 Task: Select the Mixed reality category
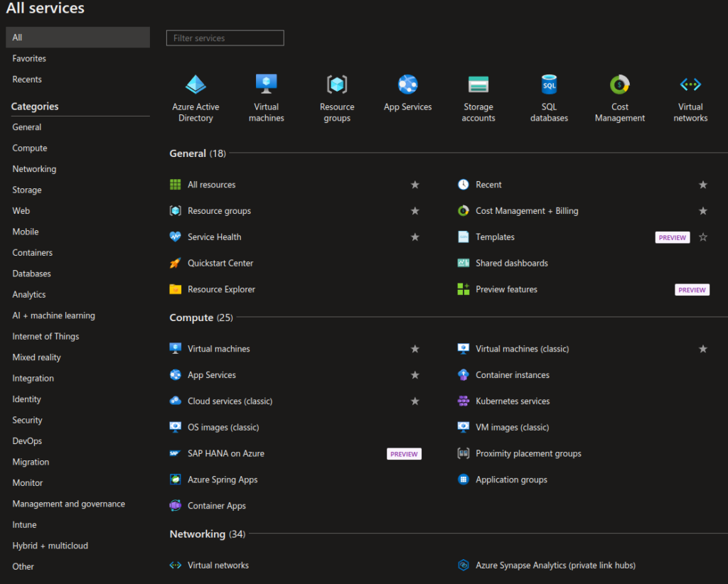[x=37, y=357]
